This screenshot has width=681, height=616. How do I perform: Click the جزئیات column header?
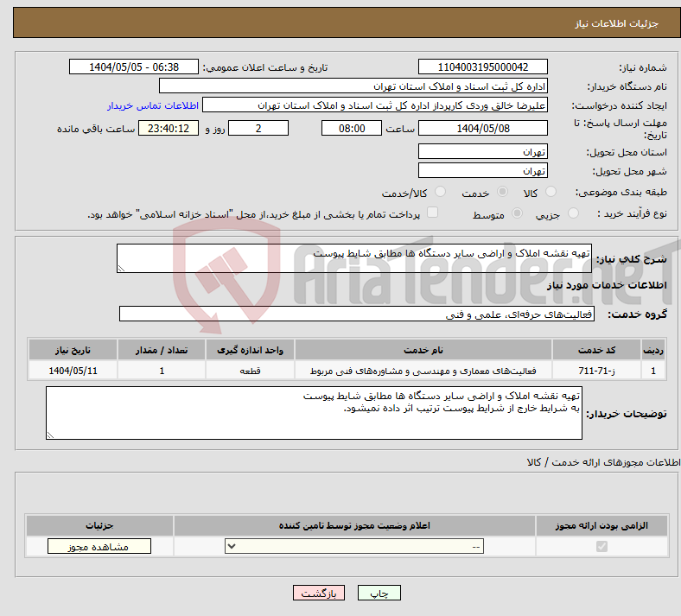coord(99,525)
